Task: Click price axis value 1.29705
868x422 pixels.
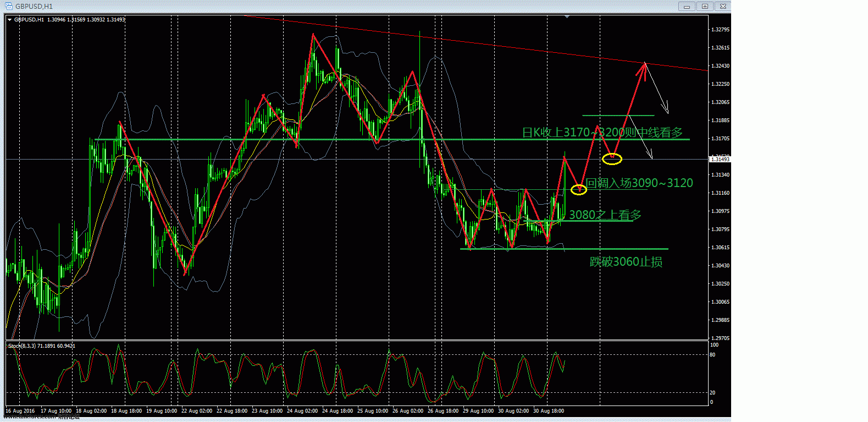Action: point(720,338)
